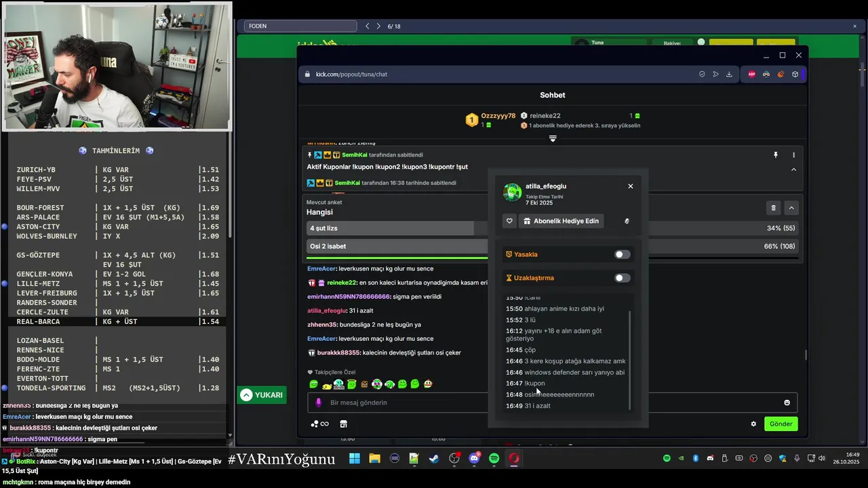This screenshot has width=868, height=488.
Task: Open the chat shop icon
Action: [x=343, y=424]
